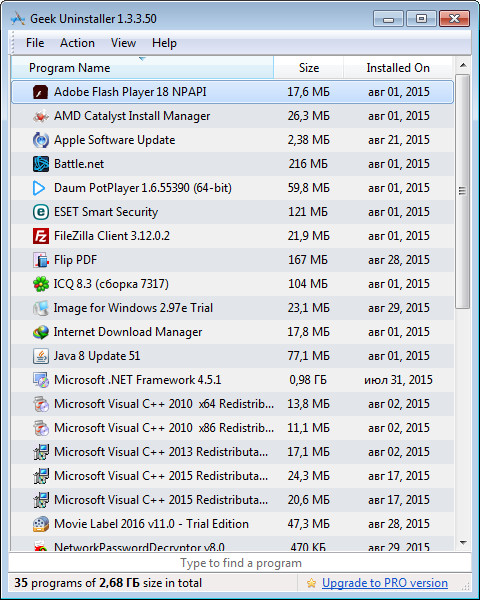Select AMD Catalyst Install Manager entry
This screenshot has height=600, width=480.
[x=232, y=116]
